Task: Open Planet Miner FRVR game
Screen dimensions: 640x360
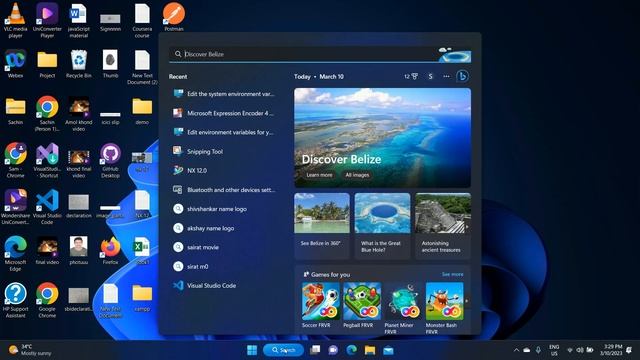Action: point(403,308)
